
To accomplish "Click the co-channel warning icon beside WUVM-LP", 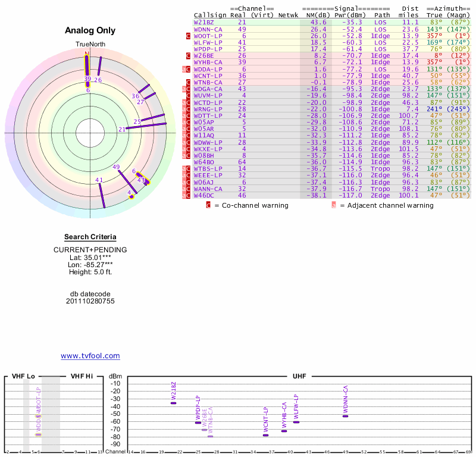I will (188, 95).
